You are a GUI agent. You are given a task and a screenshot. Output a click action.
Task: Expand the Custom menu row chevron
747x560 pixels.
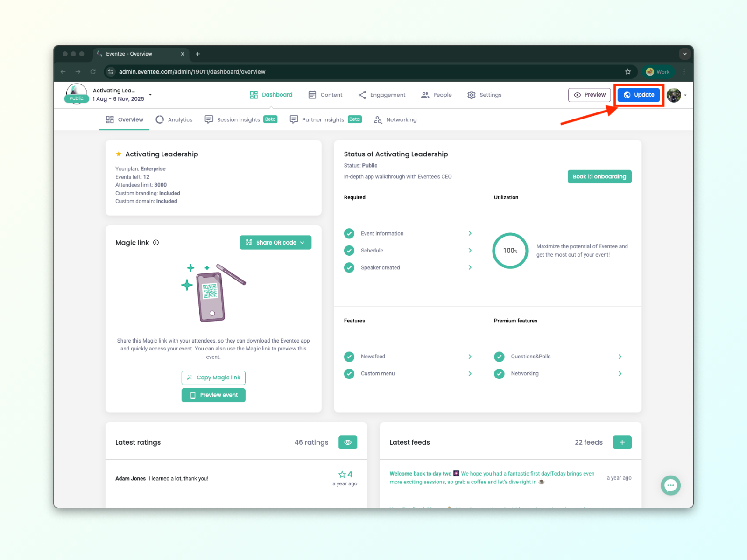(x=470, y=374)
